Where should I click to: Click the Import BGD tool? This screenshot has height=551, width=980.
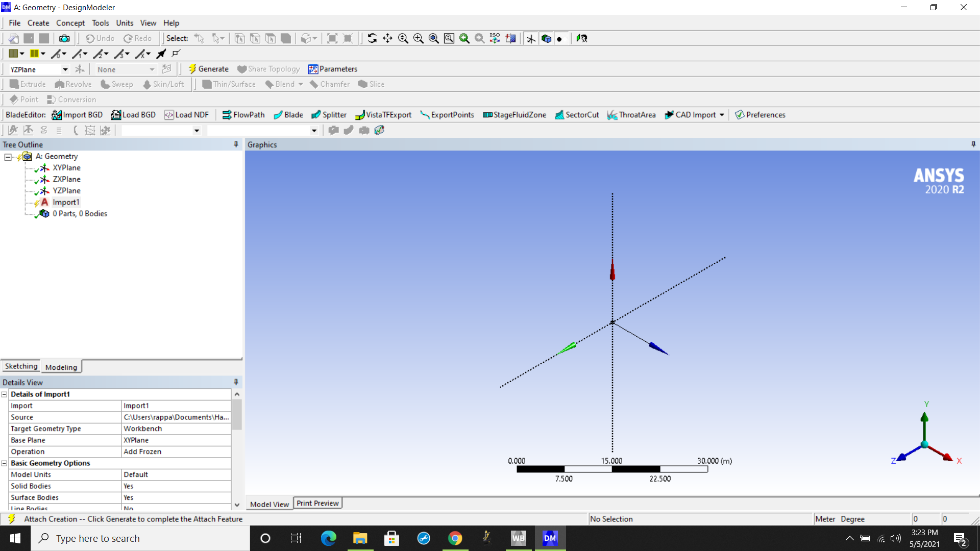pos(77,115)
